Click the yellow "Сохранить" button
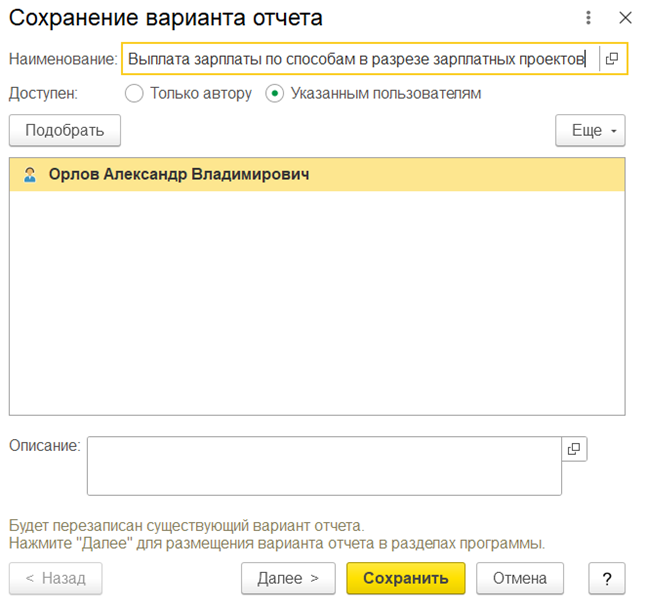The image size is (648, 608). [x=406, y=578]
